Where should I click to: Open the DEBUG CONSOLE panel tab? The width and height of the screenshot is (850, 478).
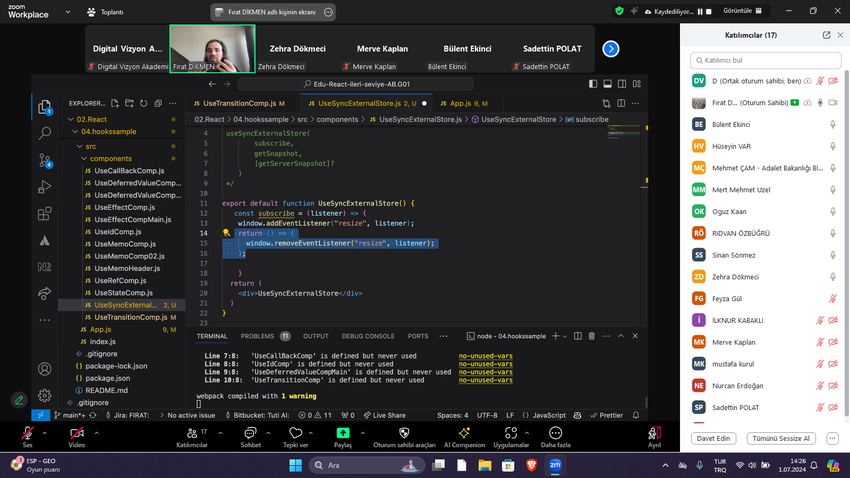[368, 336]
